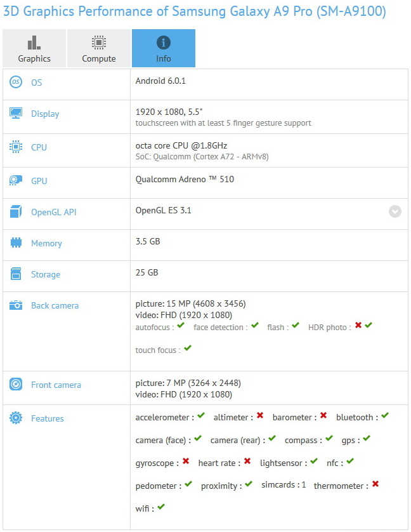The height and width of the screenshot is (532, 411).
Task: Click the green check beside wifi
Action: click(x=161, y=507)
